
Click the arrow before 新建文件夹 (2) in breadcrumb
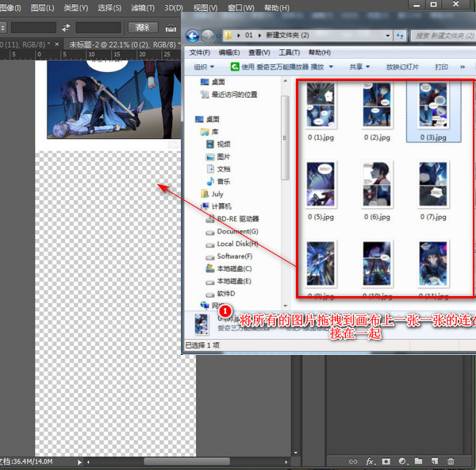click(259, 36)
